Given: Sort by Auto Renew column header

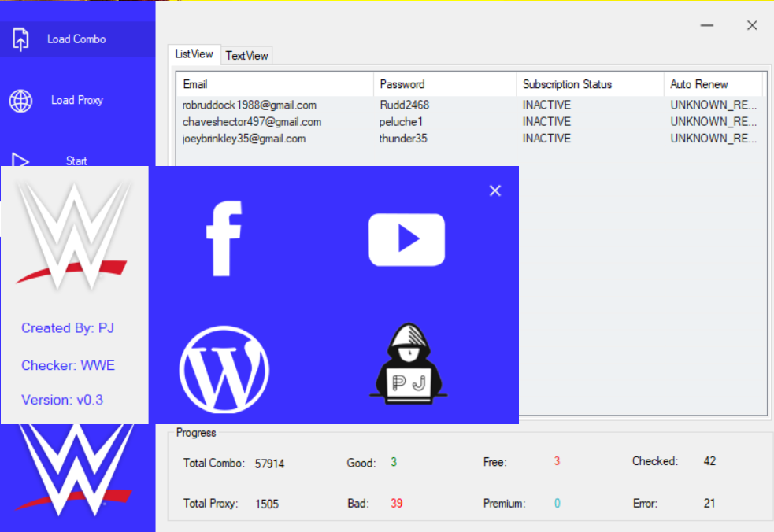Looking at the screenshot, I should 713,84.
